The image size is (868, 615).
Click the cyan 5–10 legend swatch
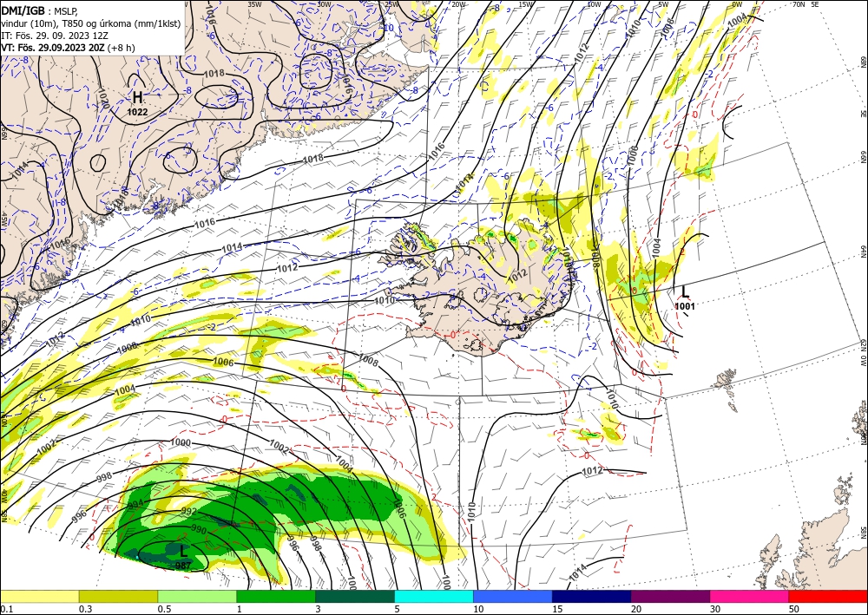434,597
